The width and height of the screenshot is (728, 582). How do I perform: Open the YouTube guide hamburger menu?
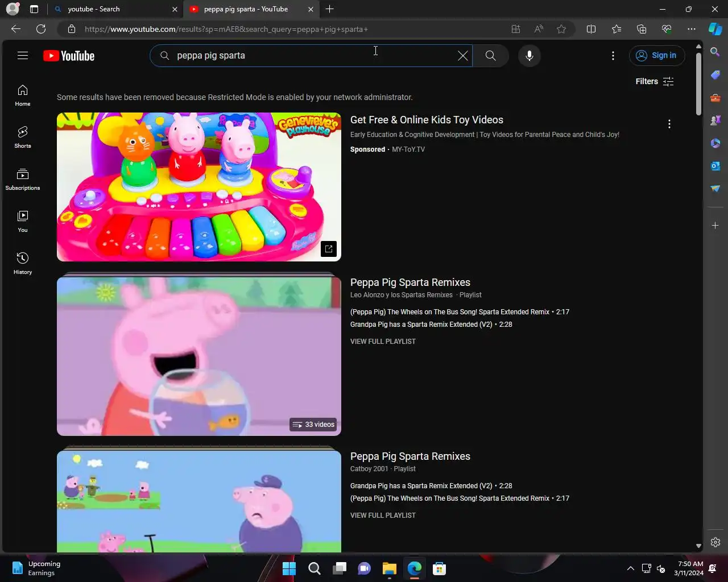[23, 56]
